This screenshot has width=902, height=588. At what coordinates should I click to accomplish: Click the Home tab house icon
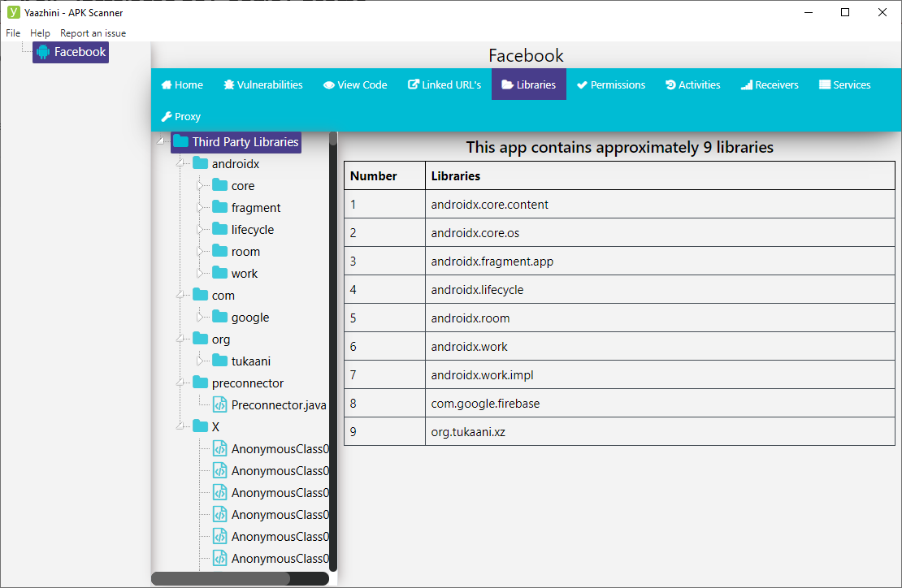pyautogui.click(x=167, y=85)
